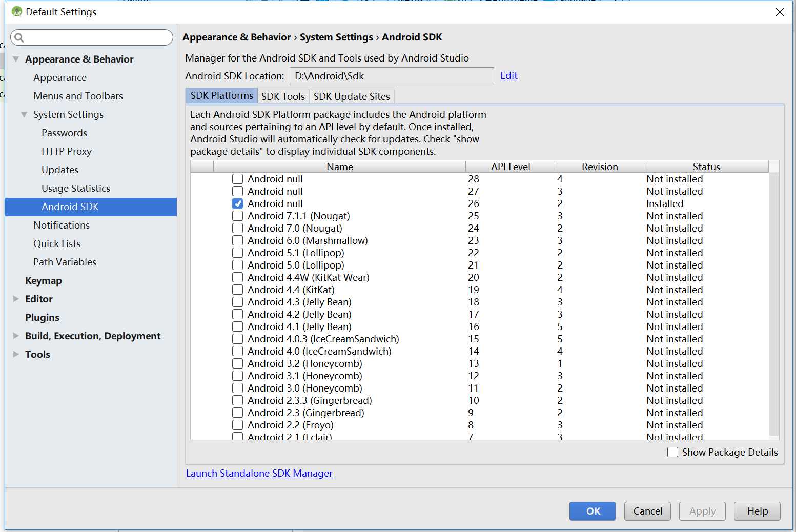Click the Installed status of API 26
Image resolution: width=796 pixels, height=532 pixels.
[x=665, y=203]
